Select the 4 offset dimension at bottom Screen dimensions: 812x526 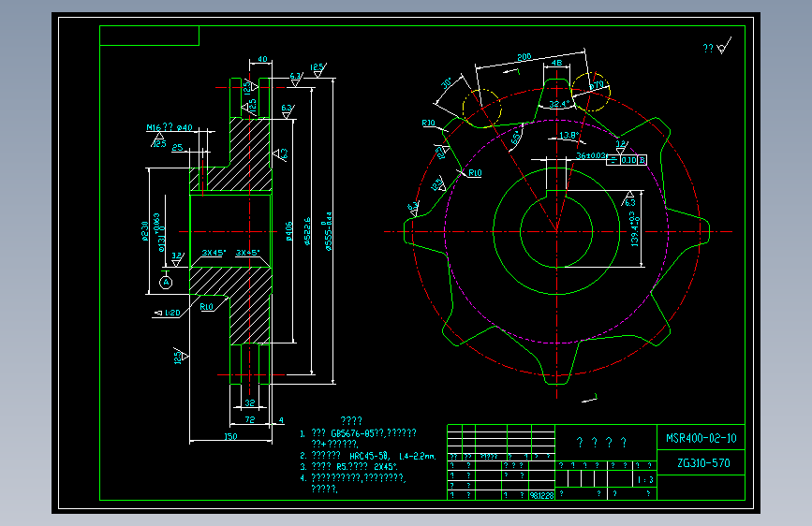tap(281, 420)
